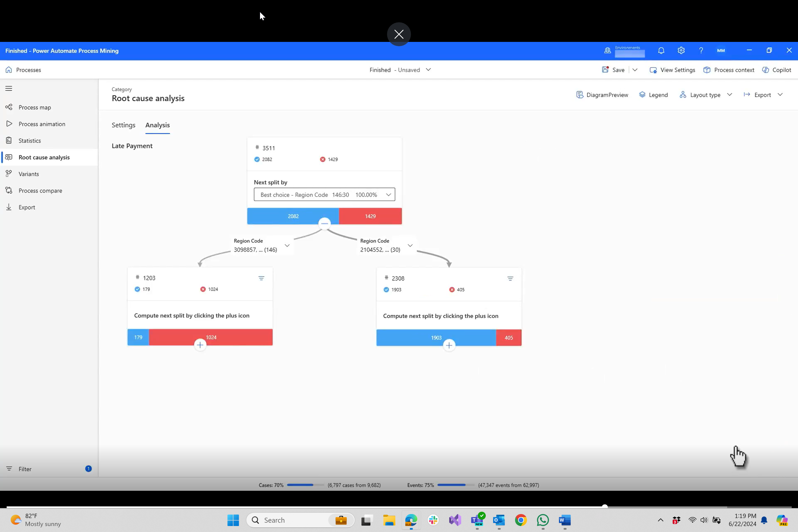This screenshot has width=798, height=532.
Task: Open the Variants view
Action: pyautogui.click(x=29, y=174)
